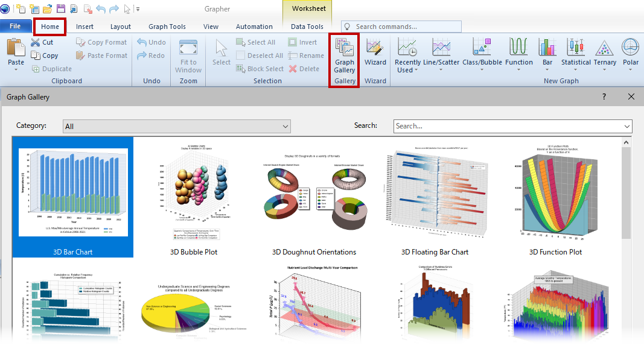Screen dimensions: 644x348
Task: Click the Graph Gallery help question mark
Action: (604, 96)
